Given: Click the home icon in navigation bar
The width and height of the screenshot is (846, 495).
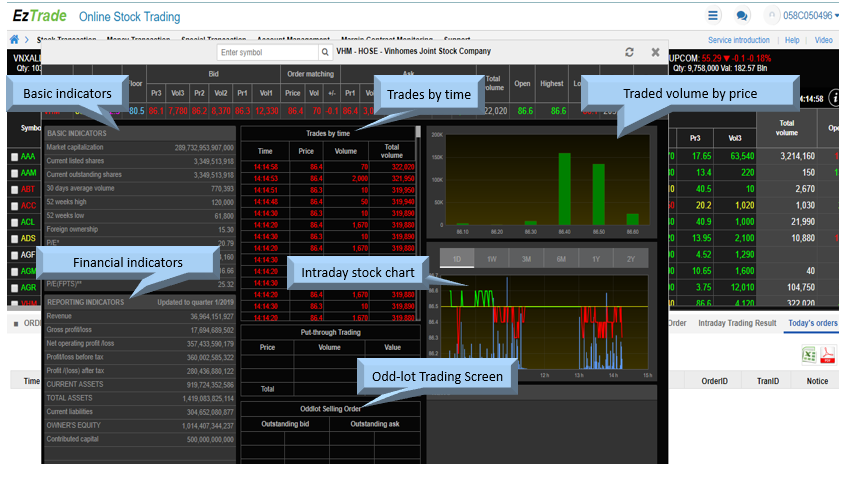Looking at the screenshot, I should pyautogui.click(x=14, y=40).
